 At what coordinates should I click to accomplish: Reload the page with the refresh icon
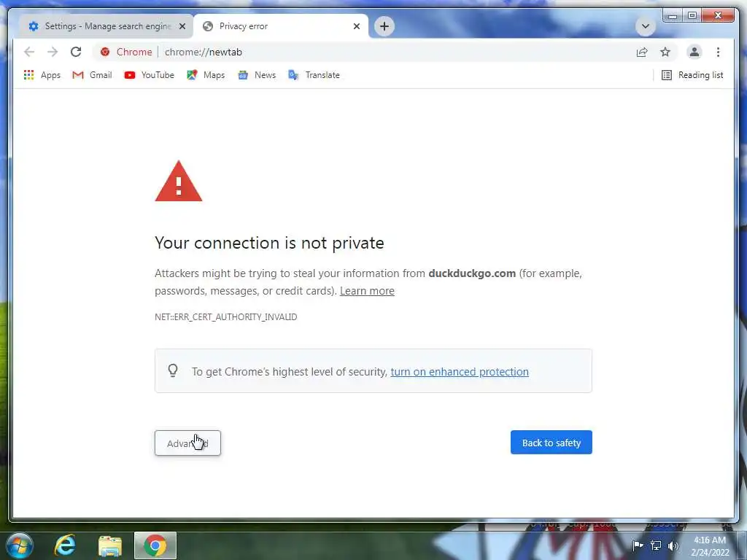click(76, 52)
